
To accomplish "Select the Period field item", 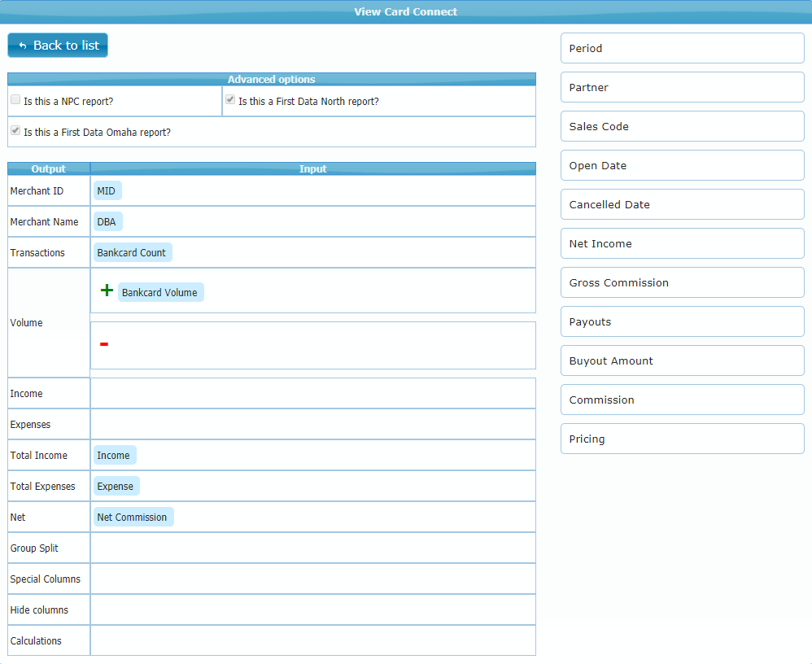I will coord(682,48).
